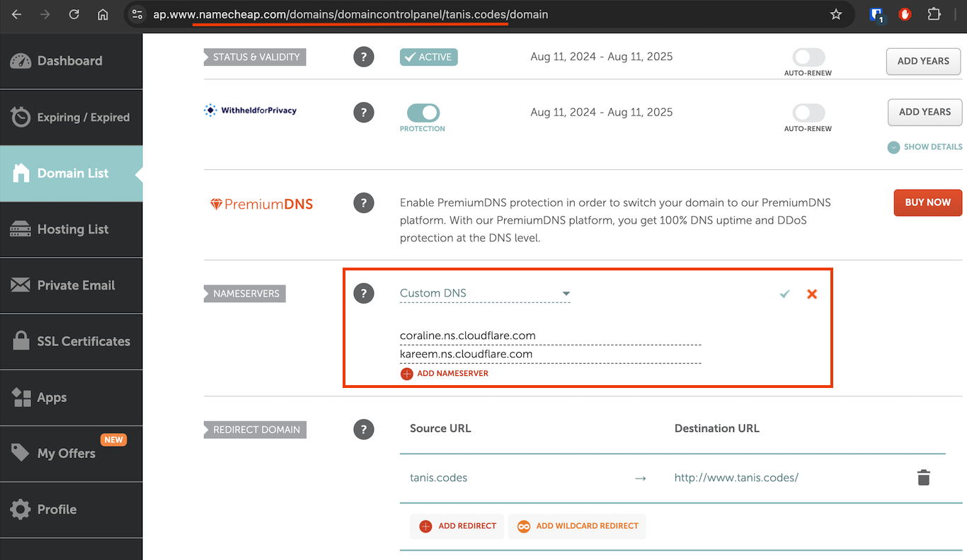Switch to the Domain List tab
Screen dimensions: 967x560
(71, 173)
